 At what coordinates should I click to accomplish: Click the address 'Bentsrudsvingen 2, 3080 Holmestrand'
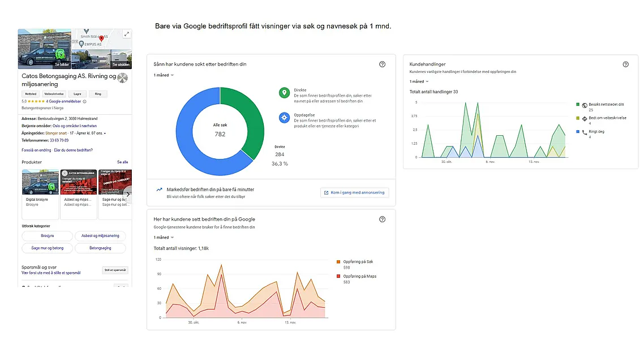pyautogui.click(x=68, y=119)
